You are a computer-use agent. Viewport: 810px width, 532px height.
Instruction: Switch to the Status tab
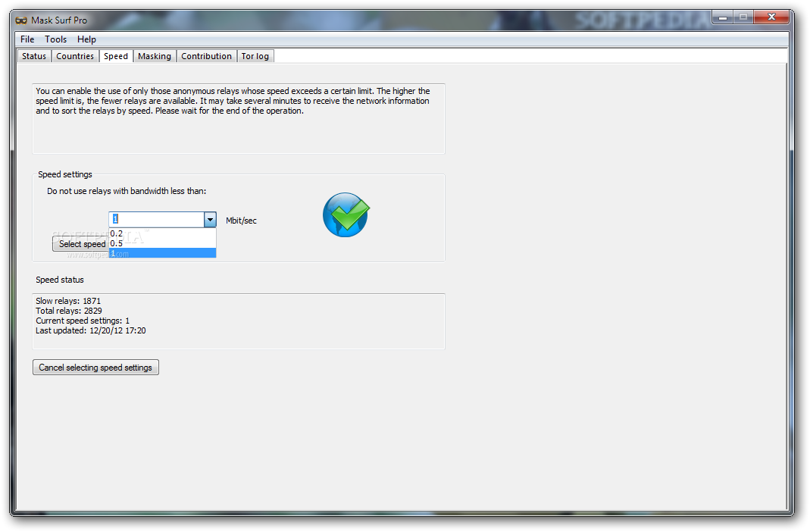coord(34,56)
